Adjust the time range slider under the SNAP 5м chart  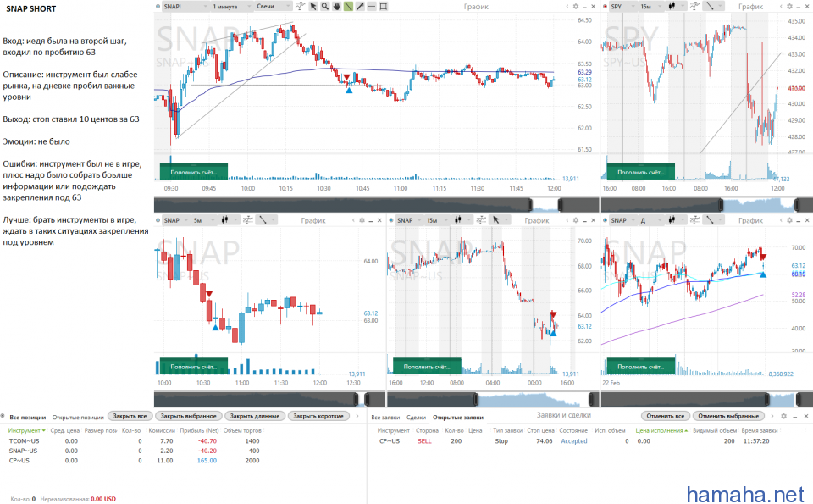(x=269, y=399)
